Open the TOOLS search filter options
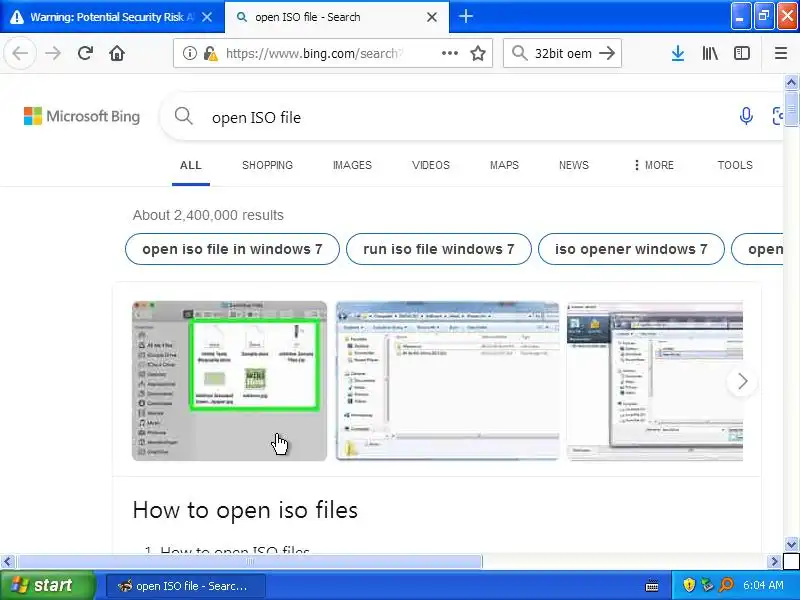The image size is (800, 600). [x=735, y=165]
